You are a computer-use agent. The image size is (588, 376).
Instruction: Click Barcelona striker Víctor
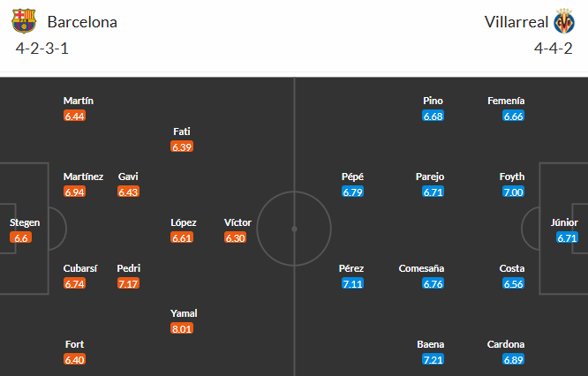pos(237,222)
